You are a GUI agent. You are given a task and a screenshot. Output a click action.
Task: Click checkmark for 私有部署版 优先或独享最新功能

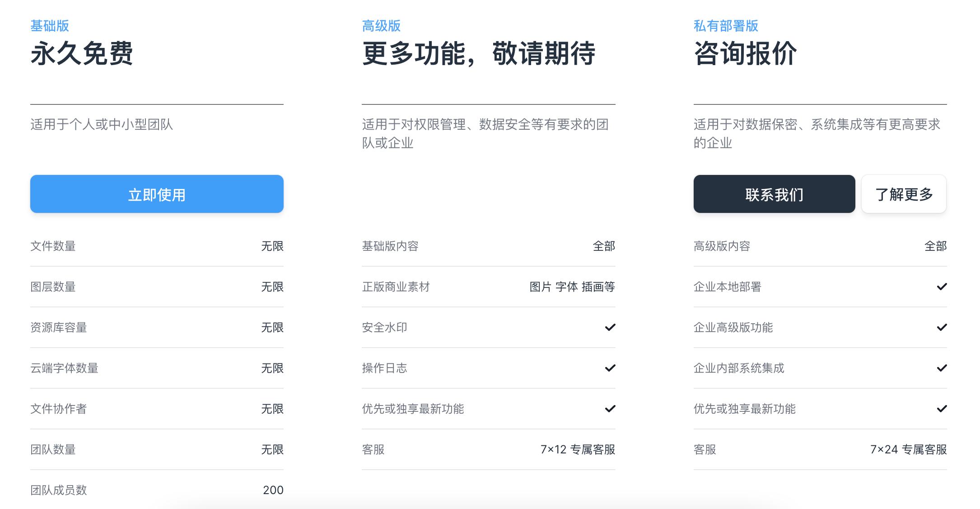click(x=942, y=409)
